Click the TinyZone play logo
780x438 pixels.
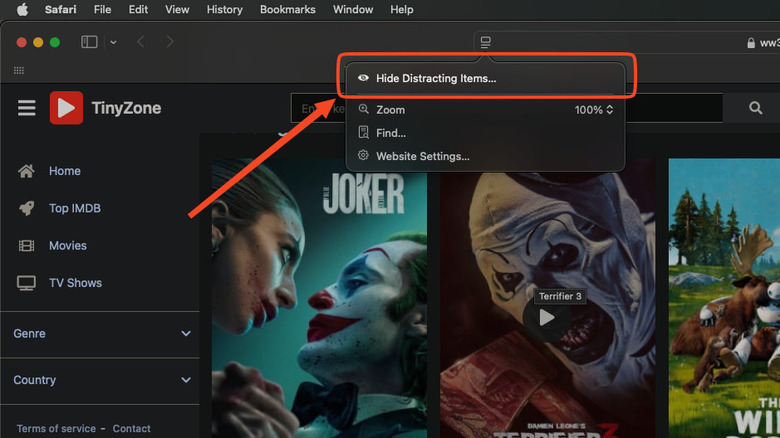[x=66, y=108]
